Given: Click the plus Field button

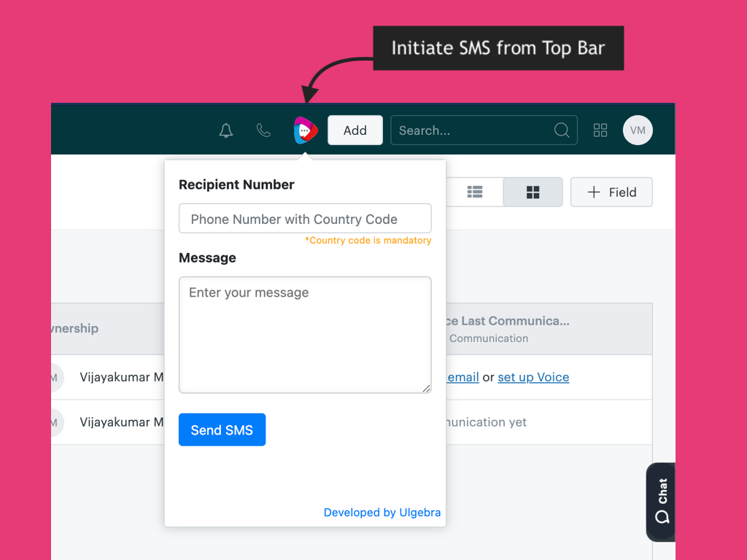Looking at the screenshot, I should [611, 192].
